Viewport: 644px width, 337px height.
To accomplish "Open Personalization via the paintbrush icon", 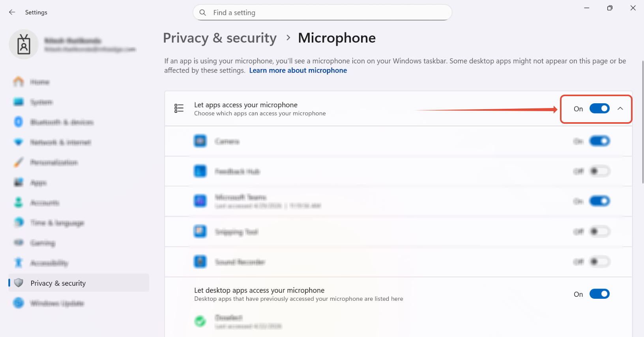I will click(x=19, y=162).
